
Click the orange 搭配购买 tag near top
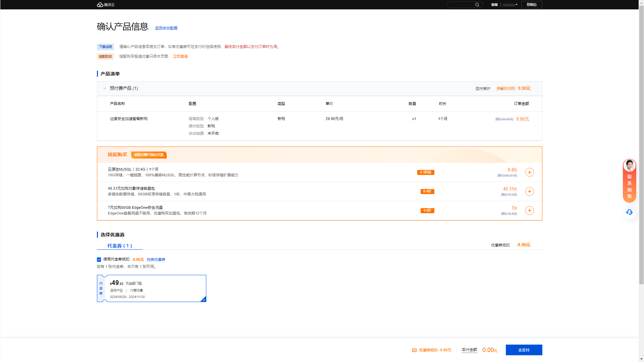click(x=105, y=57)
